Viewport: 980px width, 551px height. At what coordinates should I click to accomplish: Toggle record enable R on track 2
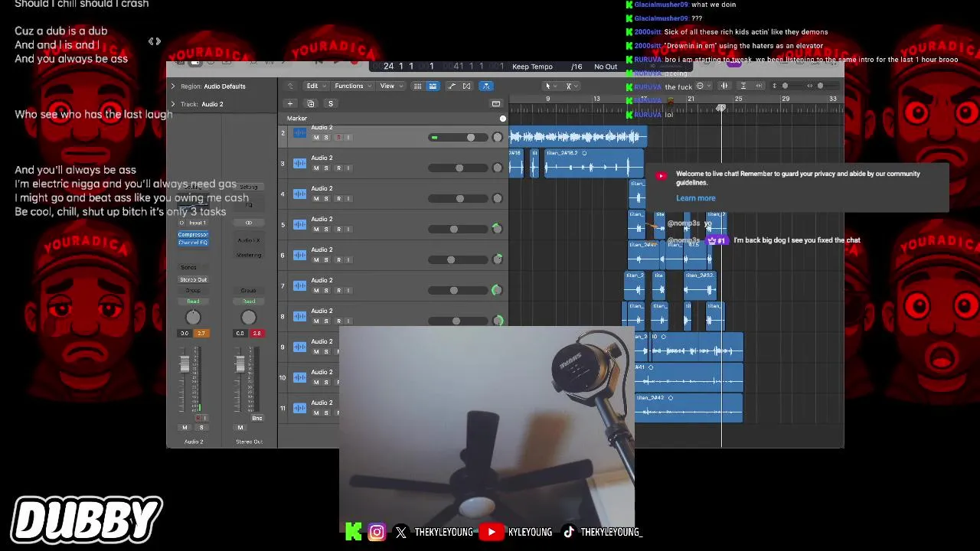tap(338, 137)
